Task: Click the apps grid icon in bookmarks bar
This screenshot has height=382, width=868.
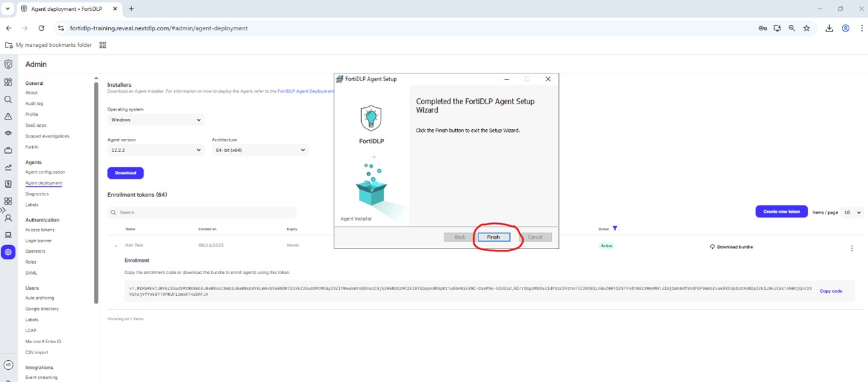Action: pyautogui.click(x=103, y=45)
